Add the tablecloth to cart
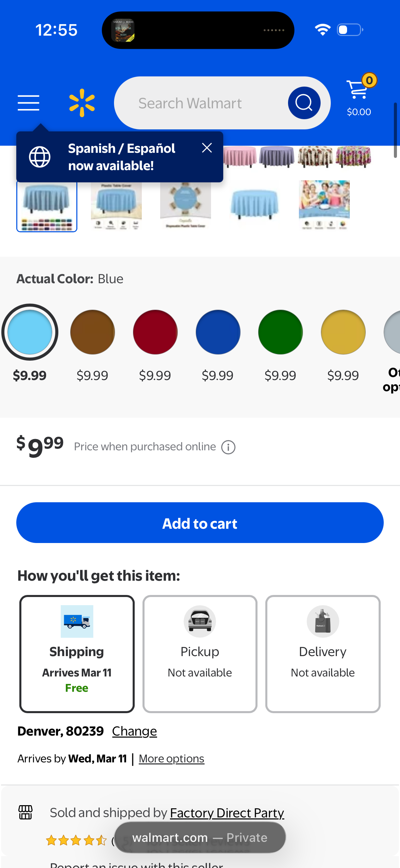 [x=200, y=523]
